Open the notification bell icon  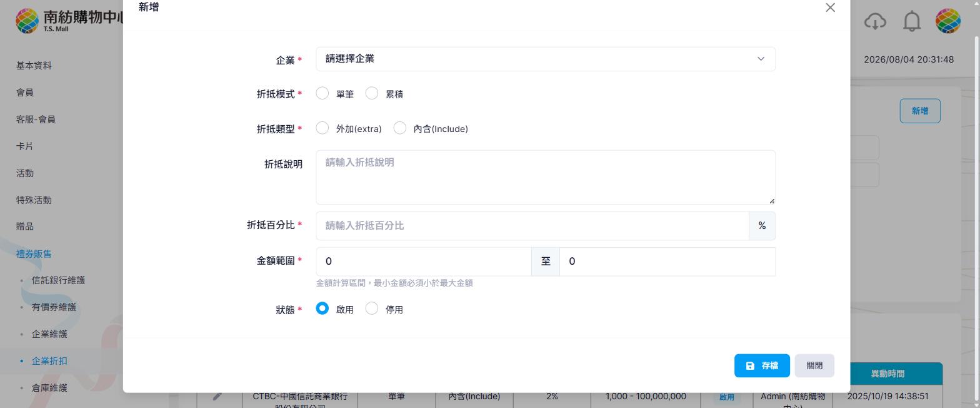click(x=912, y=21)
